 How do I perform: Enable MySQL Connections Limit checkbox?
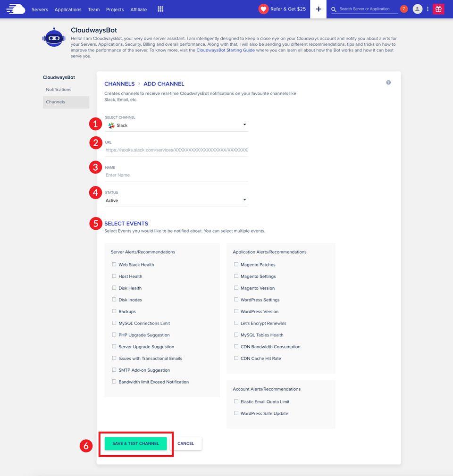point(114,323)
